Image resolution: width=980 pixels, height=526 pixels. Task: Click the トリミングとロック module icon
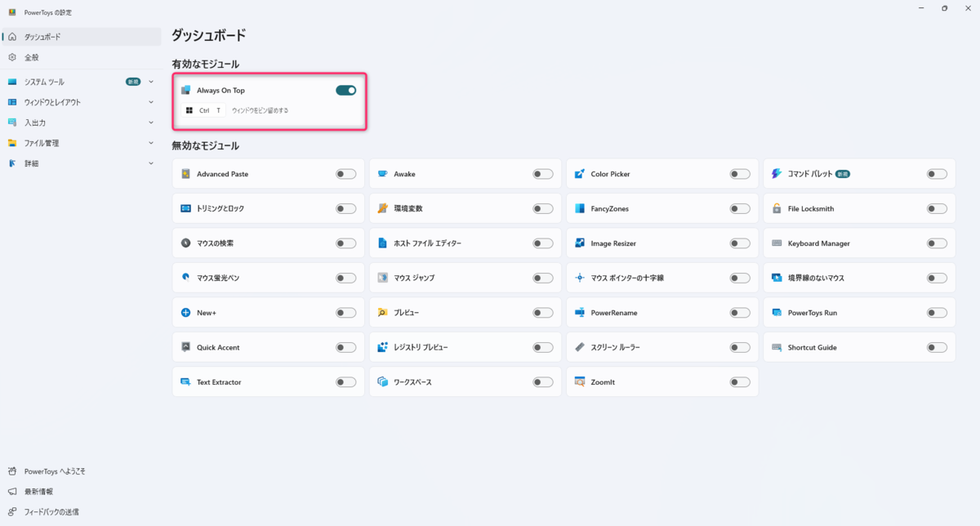185,208
